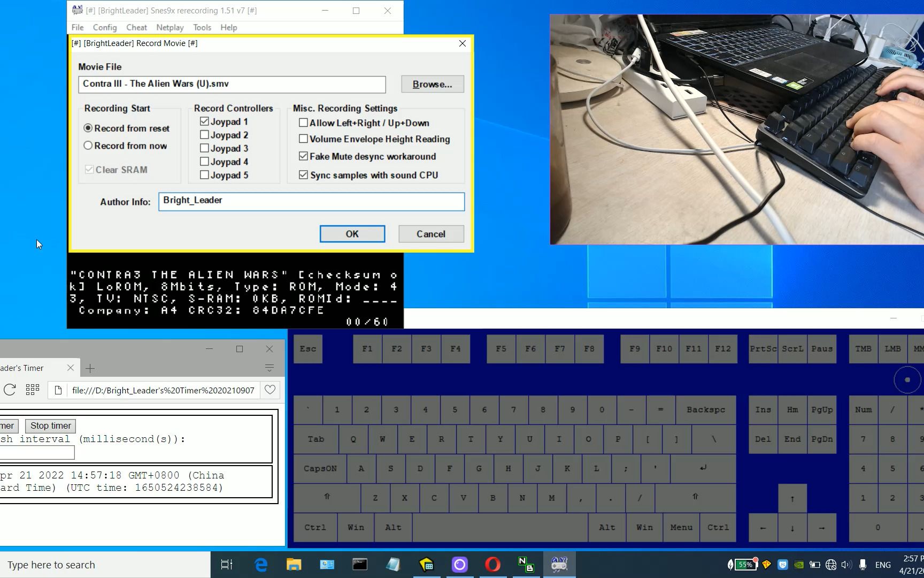Open the network globe tray icon
The image size is (924, 578).
(x=831, y=565)
